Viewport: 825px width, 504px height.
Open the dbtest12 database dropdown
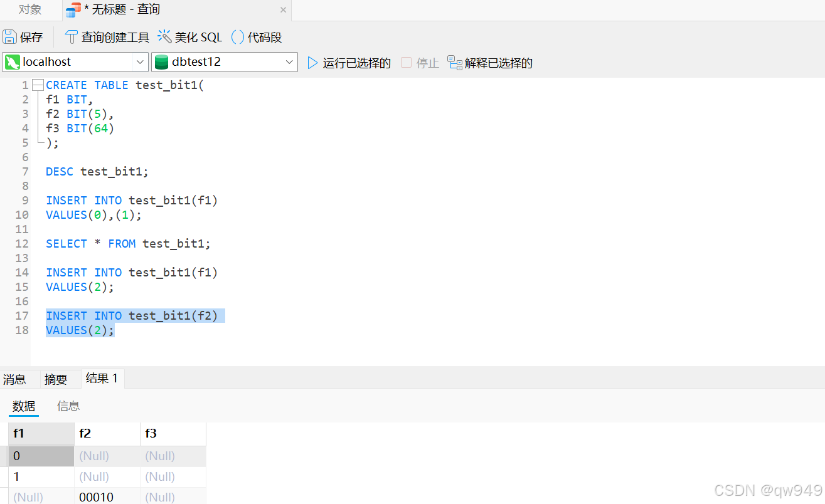click(290, 62)
